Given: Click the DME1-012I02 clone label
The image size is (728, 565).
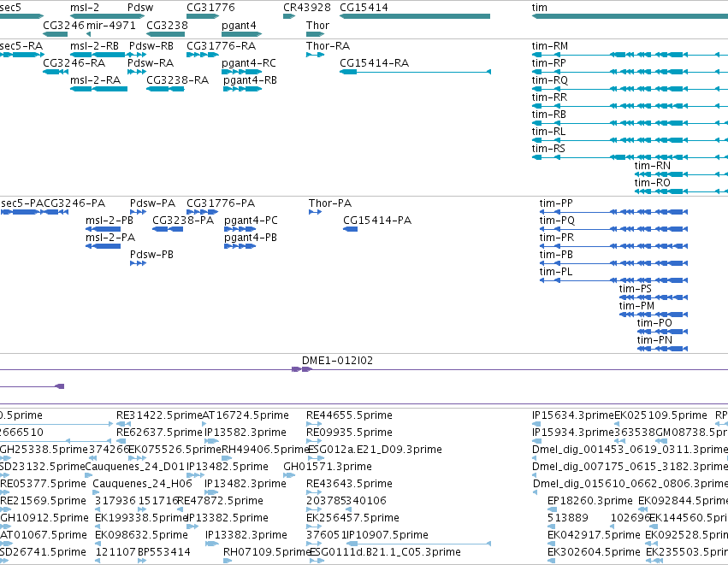Looking at the screenshot, I should [x=337, y=361].
